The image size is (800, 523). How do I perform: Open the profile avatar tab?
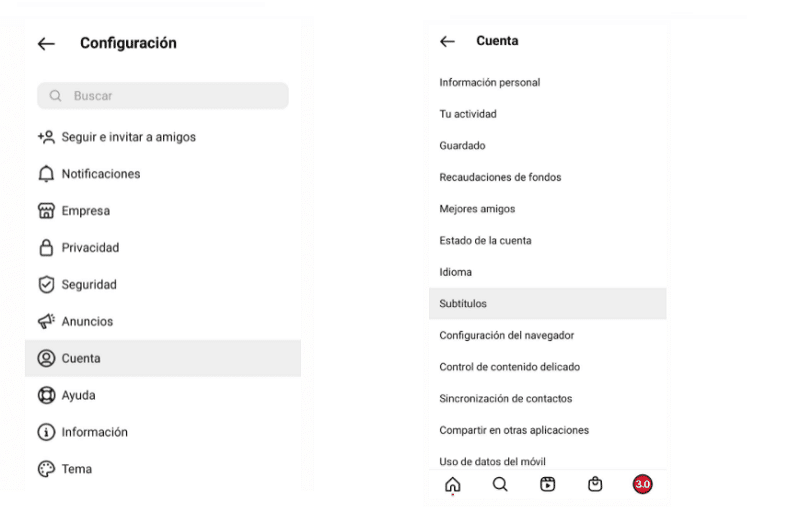642,484
